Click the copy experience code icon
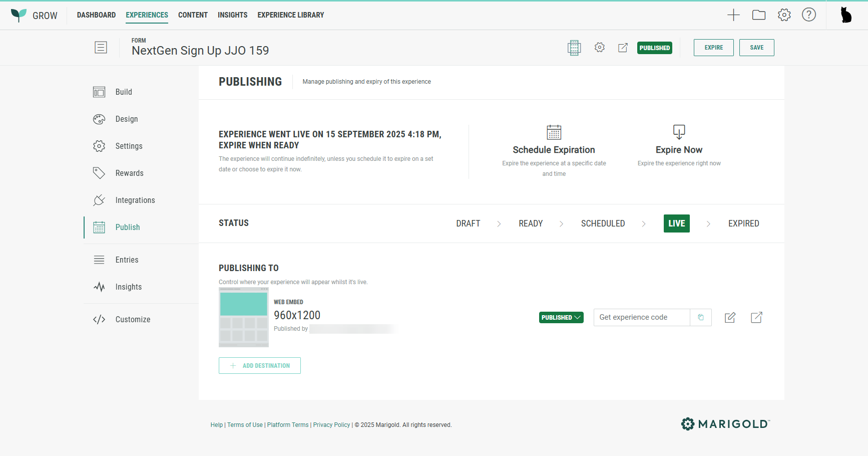Image resolution: width=868 pixels, height=456 pixels. pos(701,317)
